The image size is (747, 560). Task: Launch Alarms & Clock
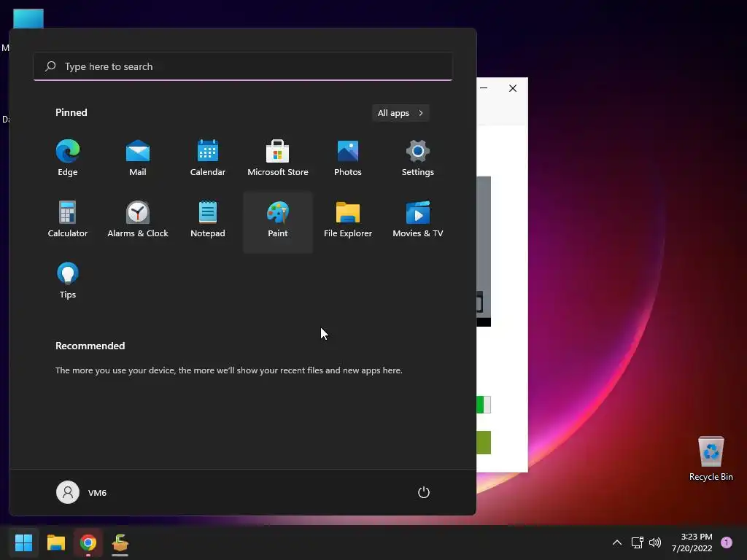pos(138,219)
